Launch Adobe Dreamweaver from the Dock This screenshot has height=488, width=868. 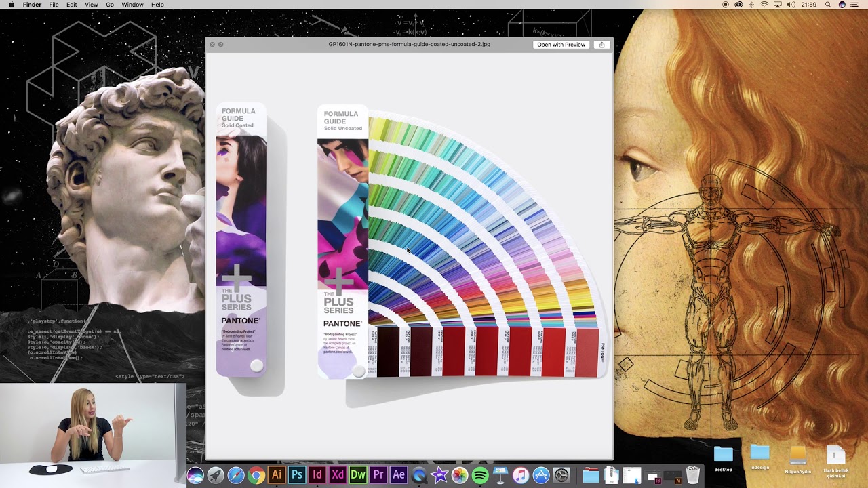[x=358, y=475]
